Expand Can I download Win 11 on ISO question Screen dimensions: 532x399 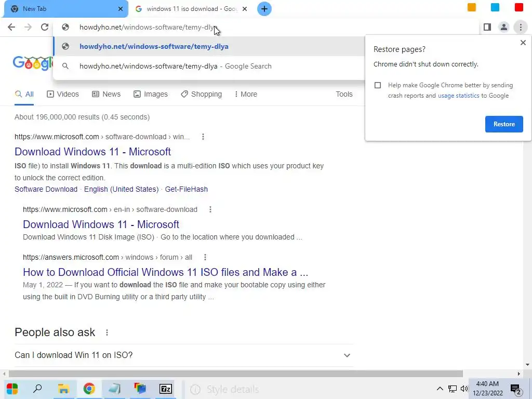click(183, 355)
